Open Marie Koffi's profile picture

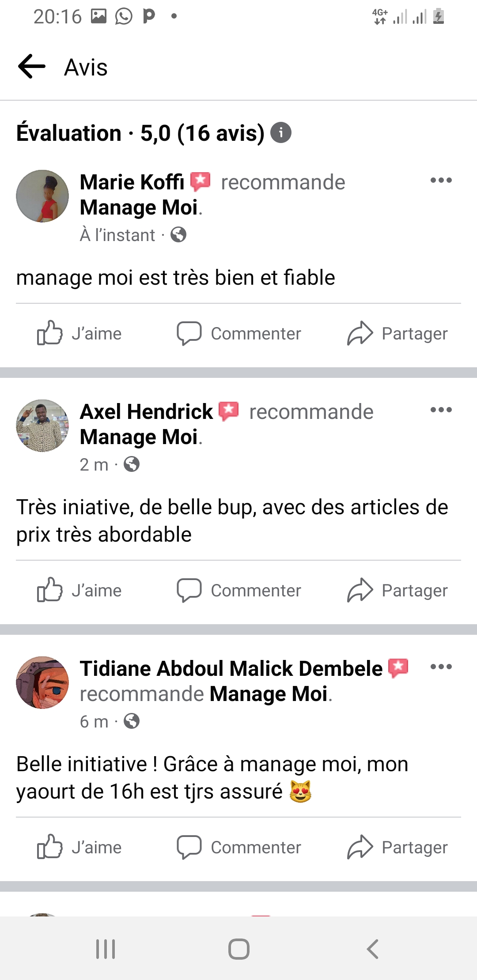(42, 196)
